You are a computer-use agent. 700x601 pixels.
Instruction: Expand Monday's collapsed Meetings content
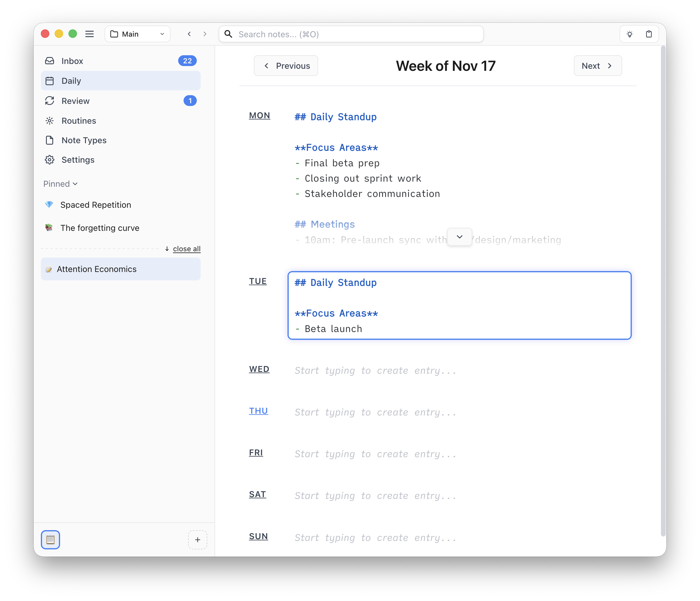coord(459,237)
